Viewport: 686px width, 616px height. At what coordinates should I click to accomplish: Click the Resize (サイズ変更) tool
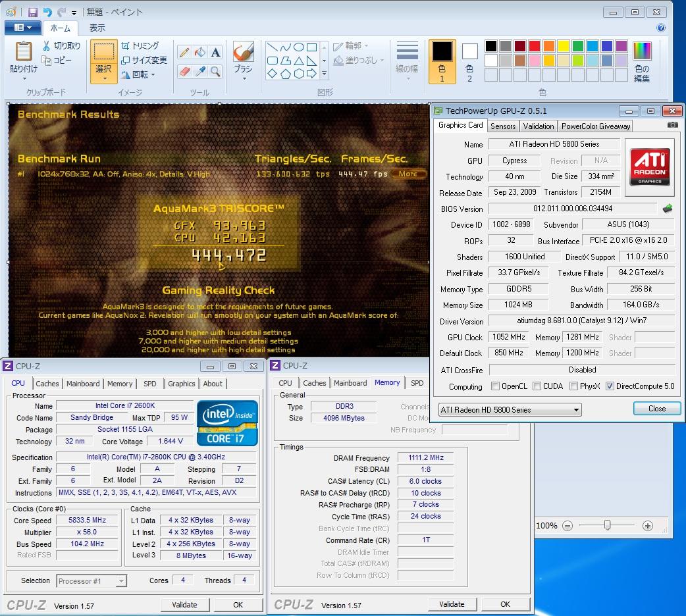click(x=144, y=60)
